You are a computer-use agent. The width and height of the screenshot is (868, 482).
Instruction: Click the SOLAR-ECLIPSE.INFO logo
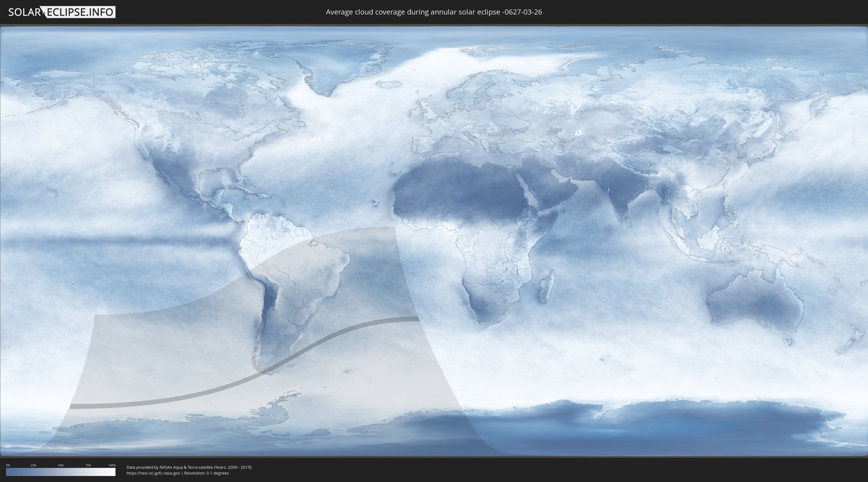point(62,12)
